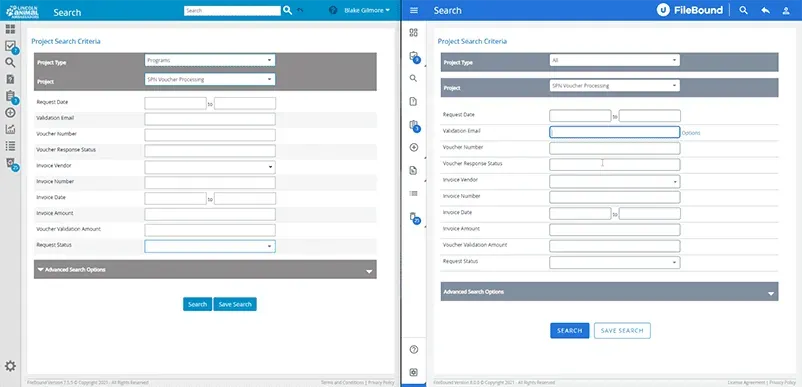Click the checkmark tasks icon with badge 2
The width and height of the screenshot is (802, 387).
11,47
